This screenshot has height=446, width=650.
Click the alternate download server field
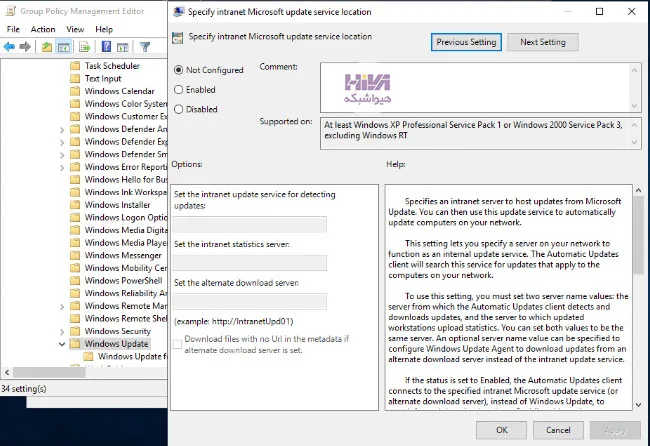point(250,301)
